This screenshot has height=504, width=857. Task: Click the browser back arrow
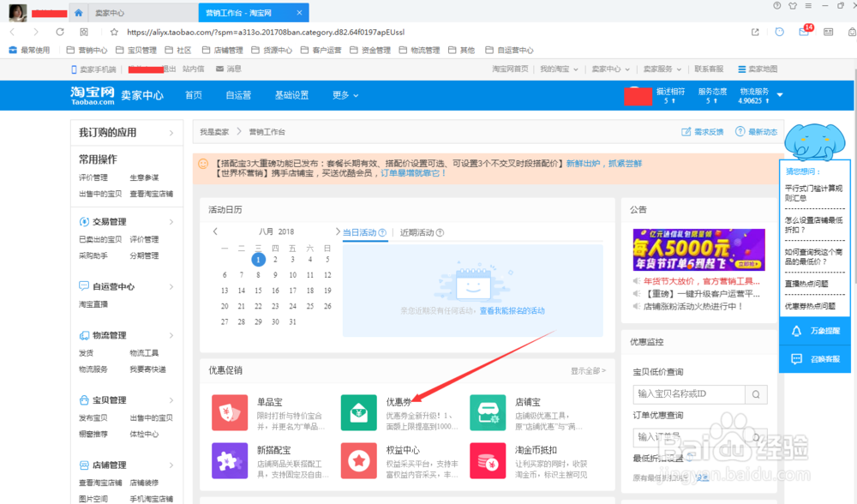(13, 32)
